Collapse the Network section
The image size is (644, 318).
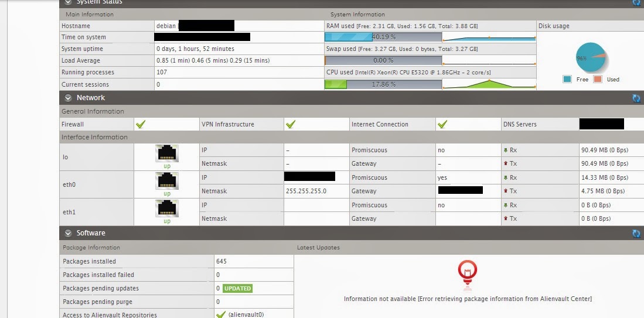(69, 98)
